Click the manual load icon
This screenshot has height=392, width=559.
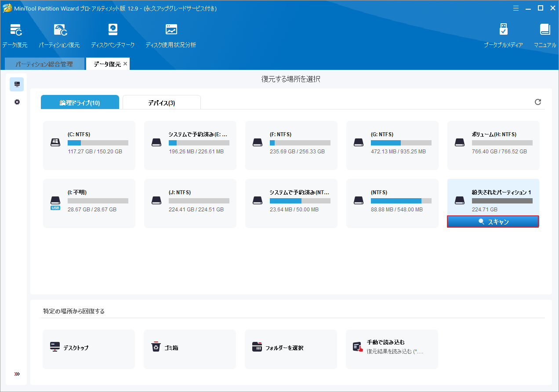pyautogui.click(x=358, y=347)
